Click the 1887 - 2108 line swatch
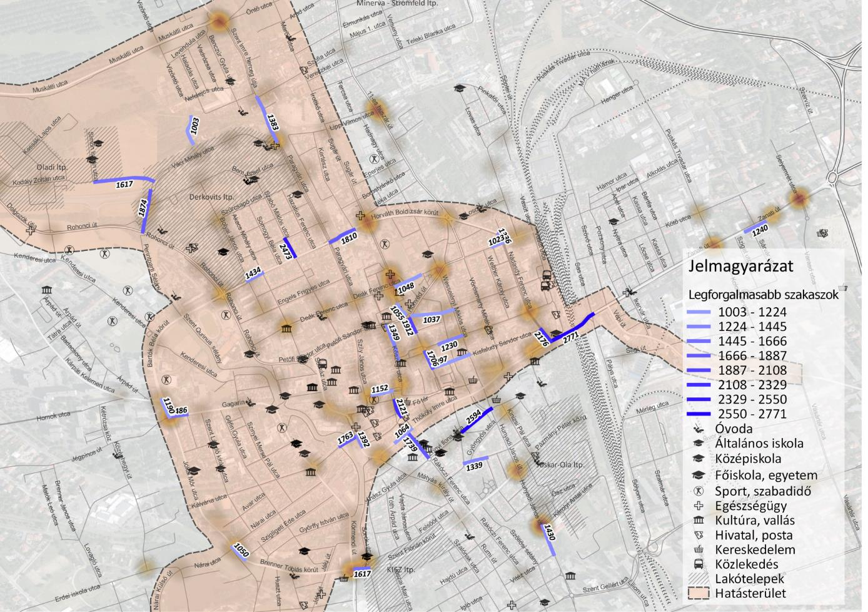The height and width of the screenshot is (612, 868). (x=699, y=370)
